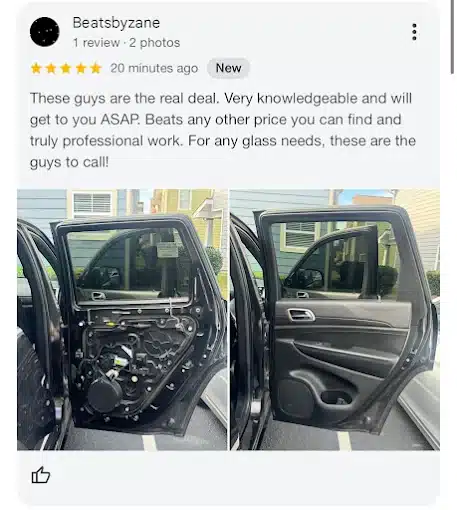Viewport: 457px width, 510px height.
Task: Like the review with the thumbs-up icon
Action: click(41, 475)
